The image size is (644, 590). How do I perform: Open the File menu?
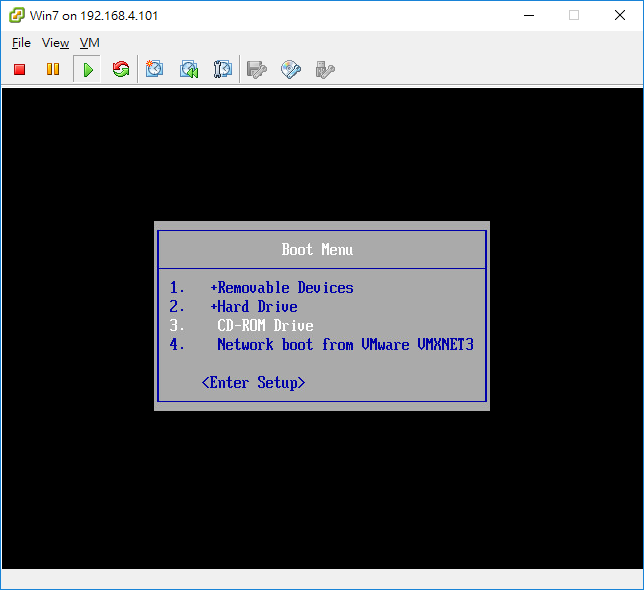coord(21,43)
